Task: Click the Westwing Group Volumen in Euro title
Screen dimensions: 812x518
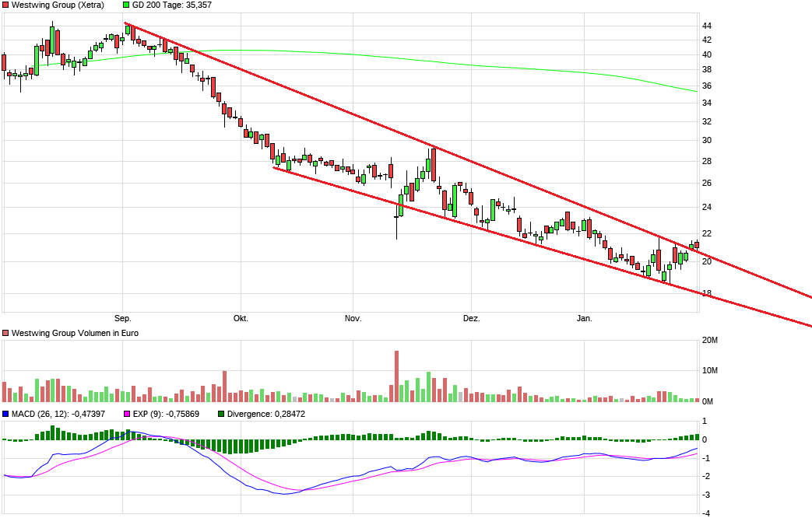Action: pyautogui.click(x=75, y=333)
